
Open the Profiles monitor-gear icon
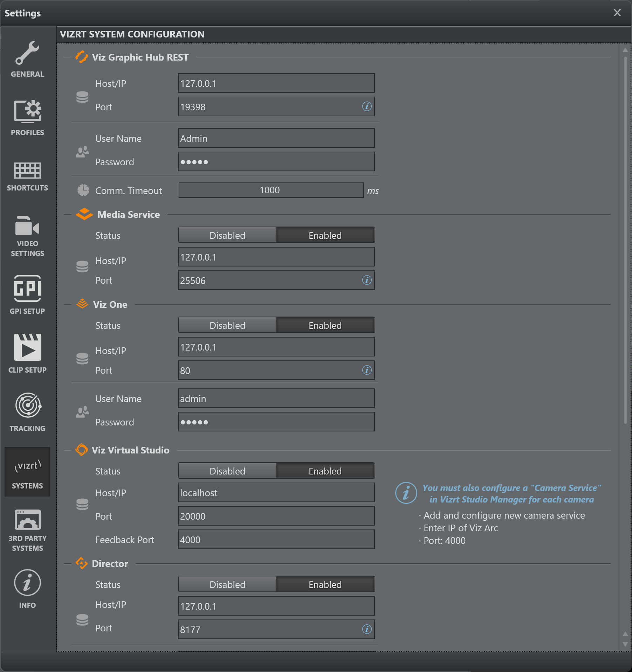tap(27, 111)
